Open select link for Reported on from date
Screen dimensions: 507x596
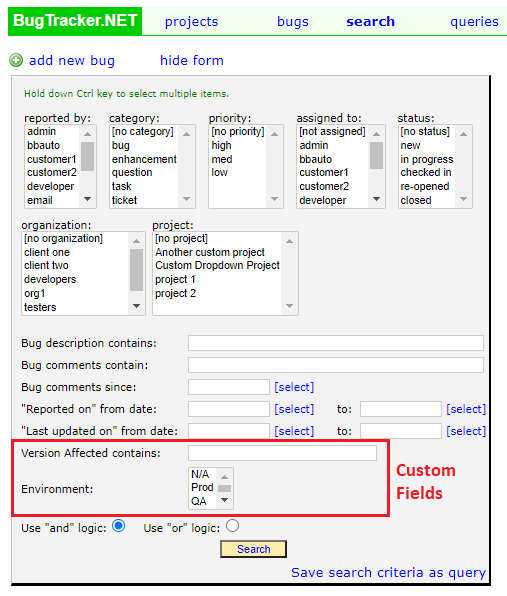pos(294,409)
